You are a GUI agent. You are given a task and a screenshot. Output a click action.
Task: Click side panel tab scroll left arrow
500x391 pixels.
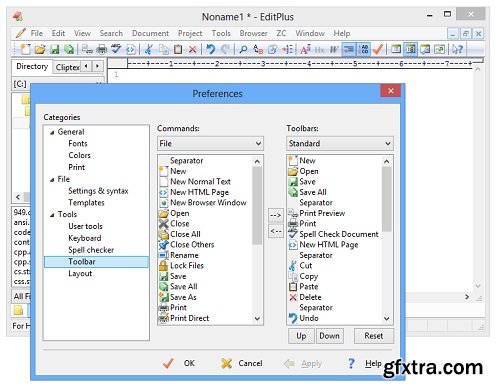coord(86,66)
